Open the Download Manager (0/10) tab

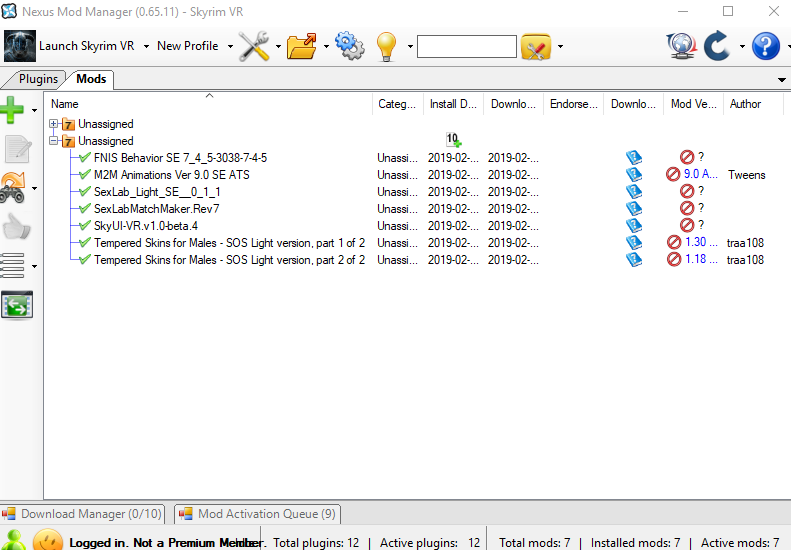(83, 514)
